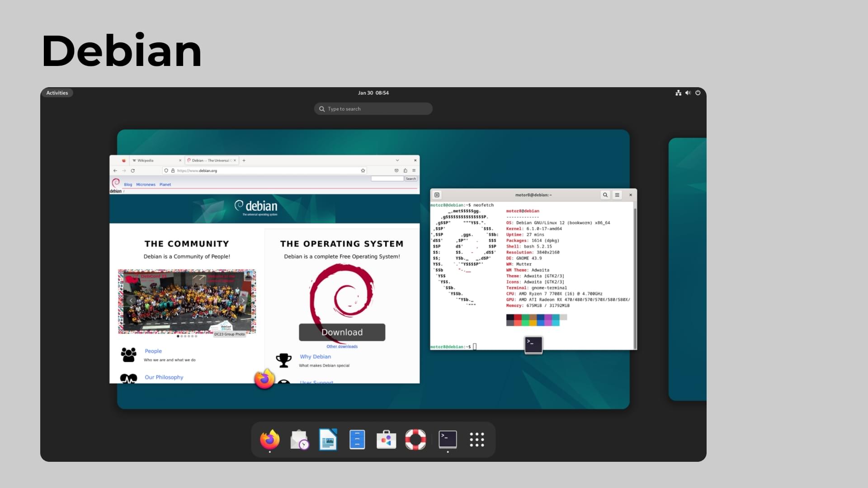The width and height of the screenshot is (868, 488).
Task: Open Firefox from the dock
Action: (270, 439)
